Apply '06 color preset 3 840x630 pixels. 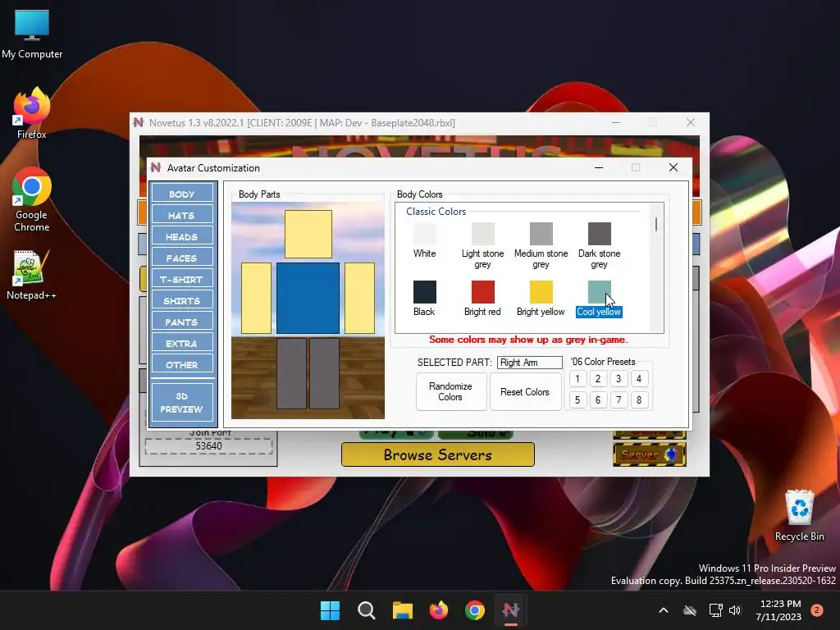pos(619,379)
